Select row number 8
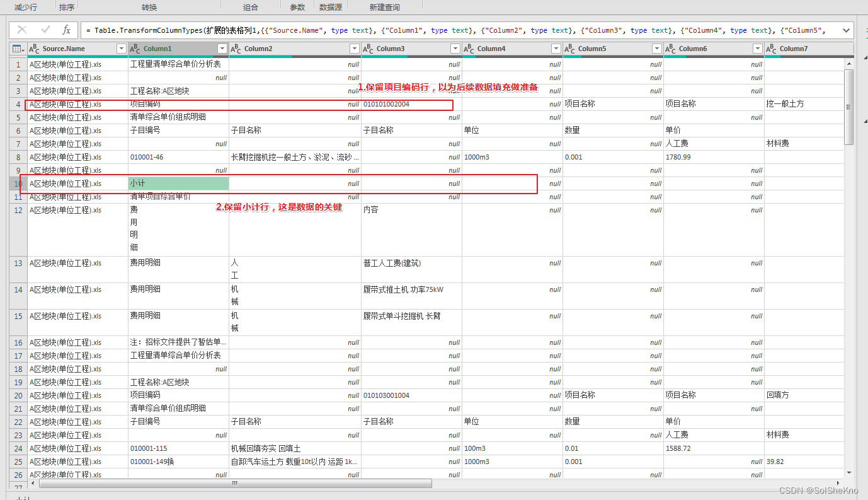868x500 pixels. [18, 157]
